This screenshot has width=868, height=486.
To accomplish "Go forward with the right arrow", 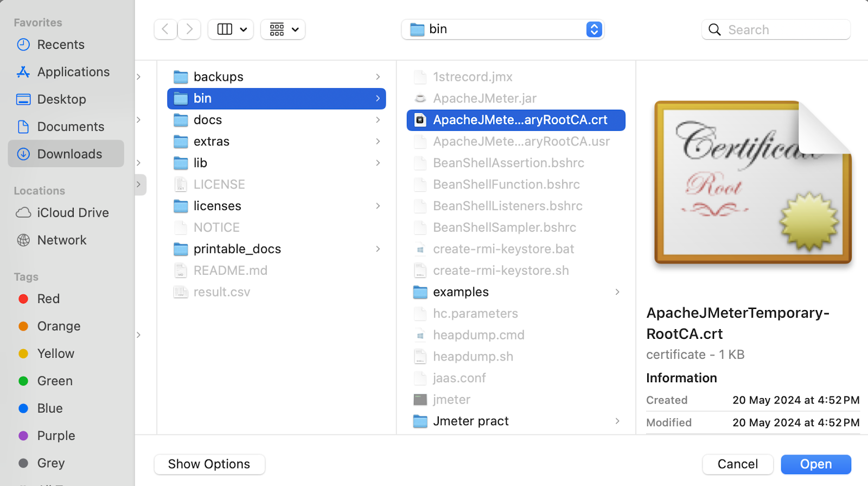I will (x=189, y=29).
